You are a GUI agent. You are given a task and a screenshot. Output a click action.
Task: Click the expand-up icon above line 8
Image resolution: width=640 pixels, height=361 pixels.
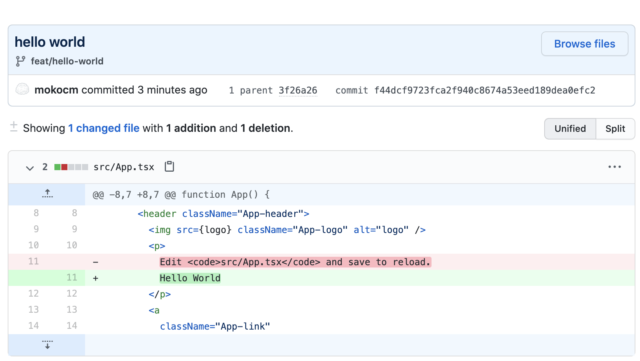coord(47,194)
